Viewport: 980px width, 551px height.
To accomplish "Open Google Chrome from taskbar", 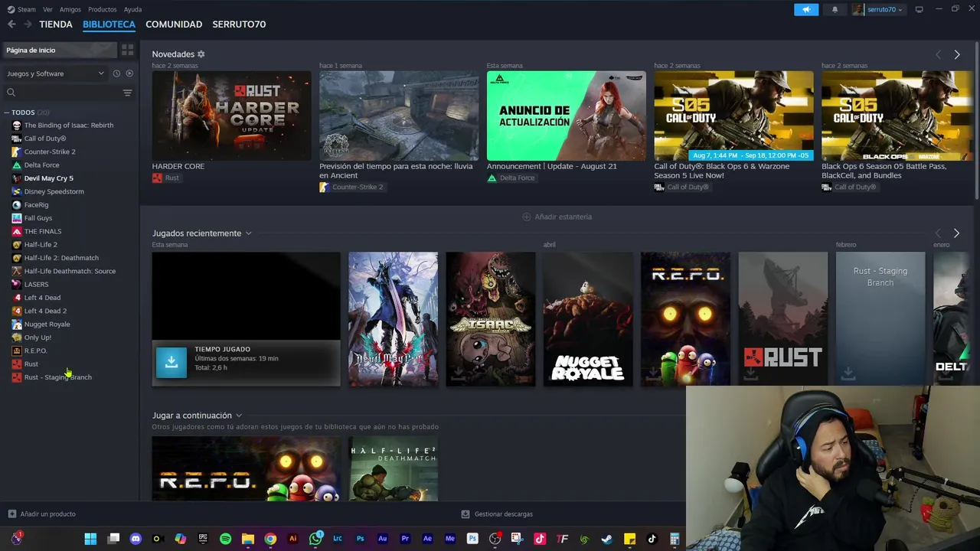I will click(x=270, y=539).
